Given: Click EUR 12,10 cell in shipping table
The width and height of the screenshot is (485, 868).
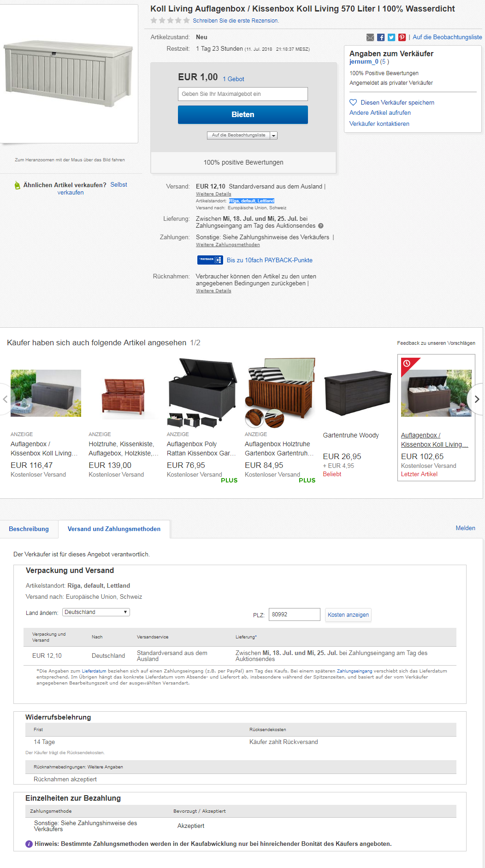Looking at the screenshot, I should [47, 655].
